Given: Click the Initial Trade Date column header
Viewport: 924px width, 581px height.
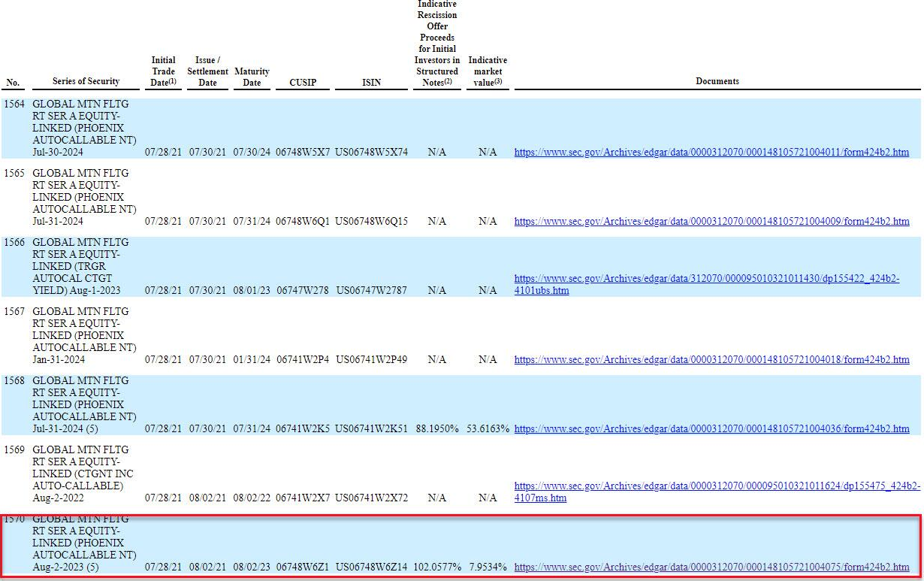Looking at the screenshot, I should click(163, 71).
